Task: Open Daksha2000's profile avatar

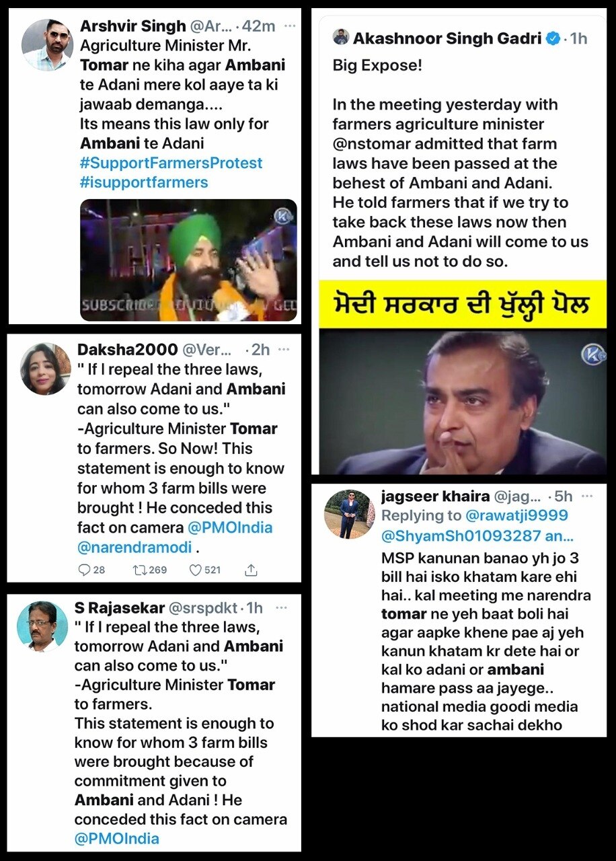Action: pyautogui.click(x=46, y=369)
